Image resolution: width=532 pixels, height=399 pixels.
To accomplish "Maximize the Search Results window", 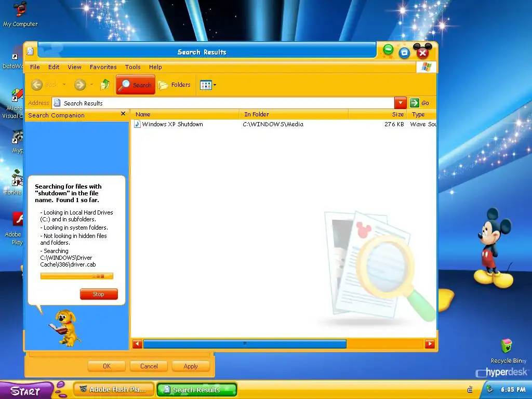I will click(x=404, y=52).
